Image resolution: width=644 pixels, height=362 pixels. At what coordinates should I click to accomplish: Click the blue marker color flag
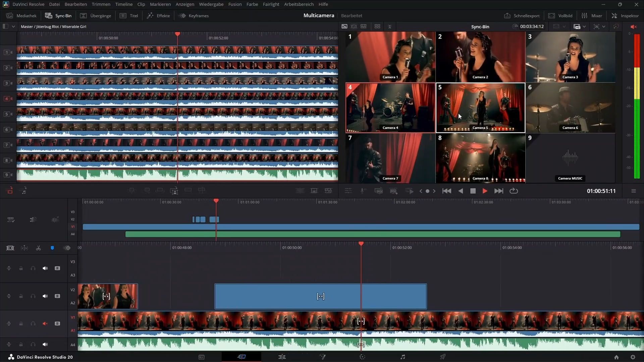(52, 248)
